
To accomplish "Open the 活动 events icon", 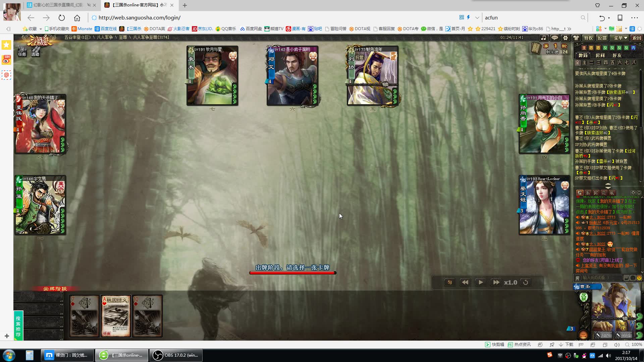I will click(35, 51).
